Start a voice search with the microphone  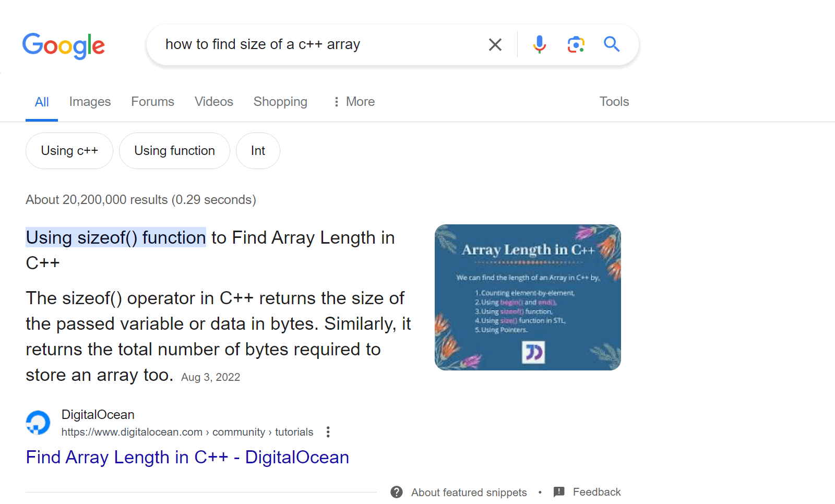click(x=540, y=44)
